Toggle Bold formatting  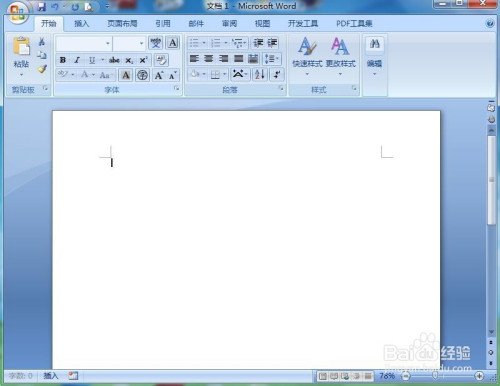62,60
